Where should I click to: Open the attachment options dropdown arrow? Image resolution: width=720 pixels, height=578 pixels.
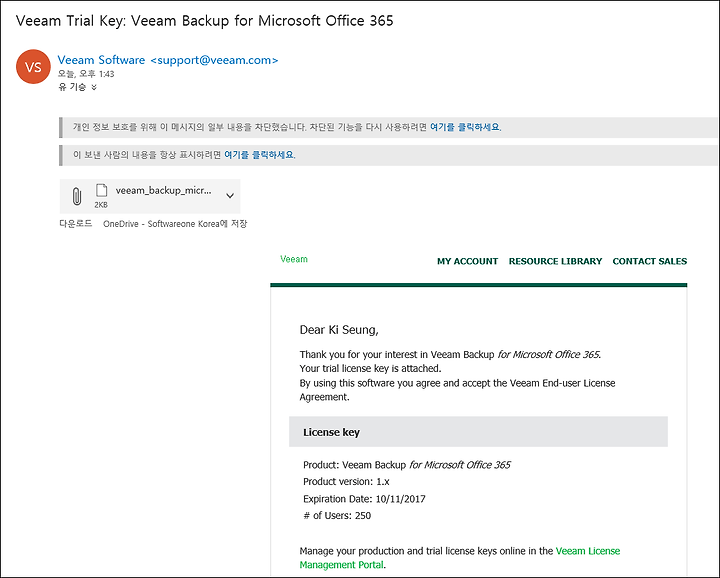(x=230, y=196)
